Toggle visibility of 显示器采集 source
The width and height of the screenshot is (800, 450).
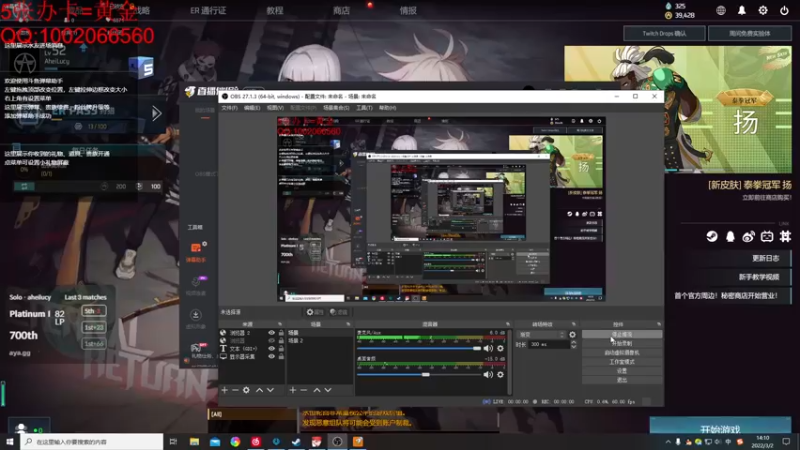coord(271,356)
